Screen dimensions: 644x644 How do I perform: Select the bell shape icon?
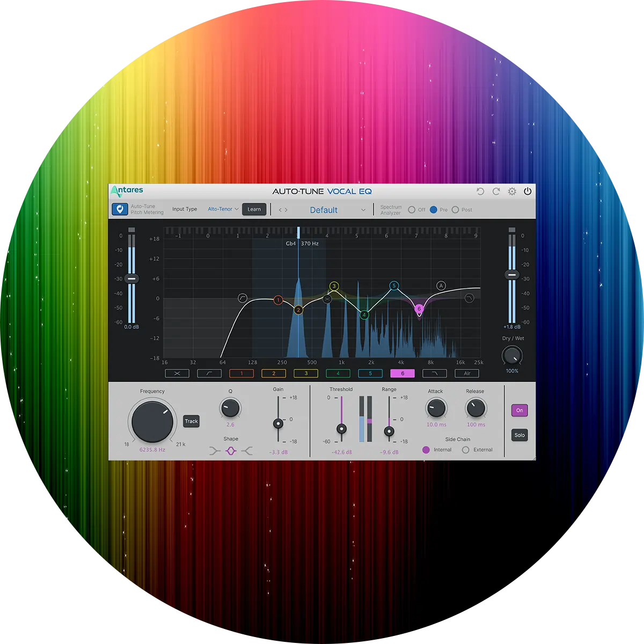tap(231, 451)
